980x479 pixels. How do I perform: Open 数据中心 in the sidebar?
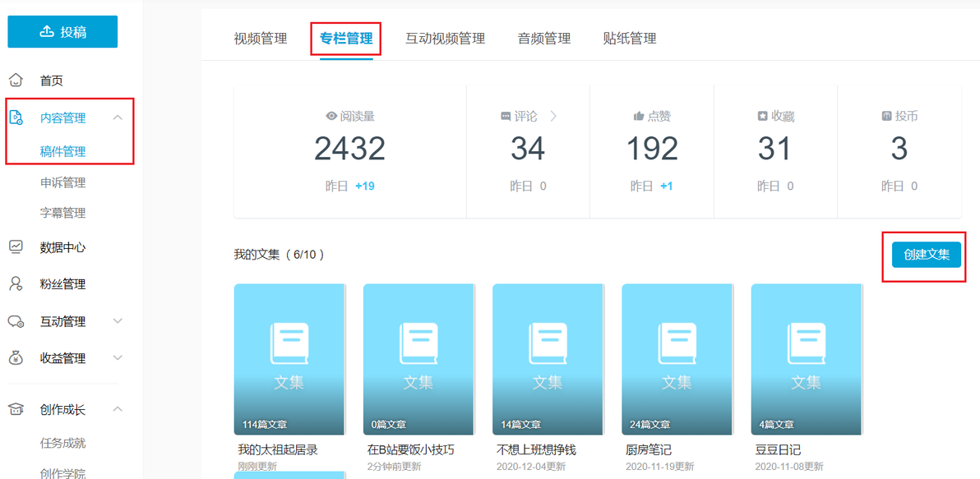(x=63, y=247)
